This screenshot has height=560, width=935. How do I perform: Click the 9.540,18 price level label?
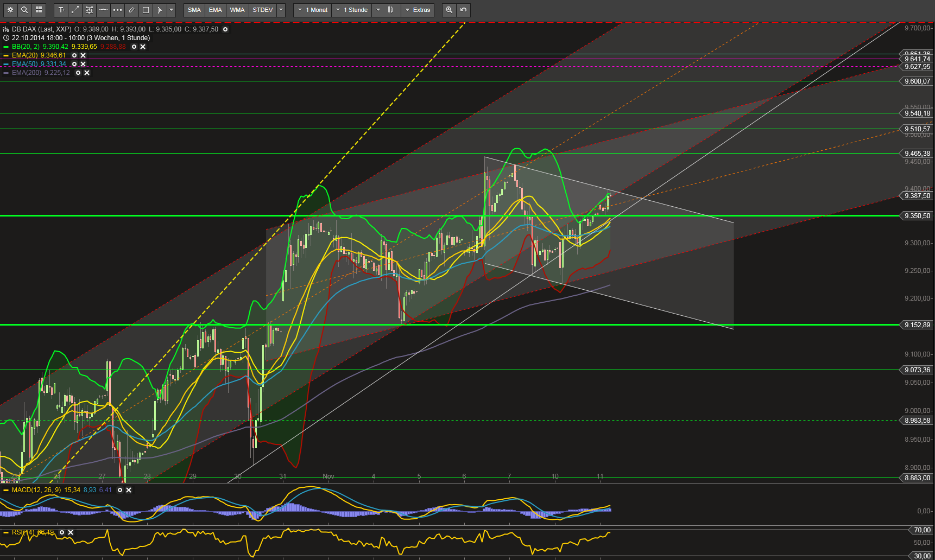[x=917, y=113]
